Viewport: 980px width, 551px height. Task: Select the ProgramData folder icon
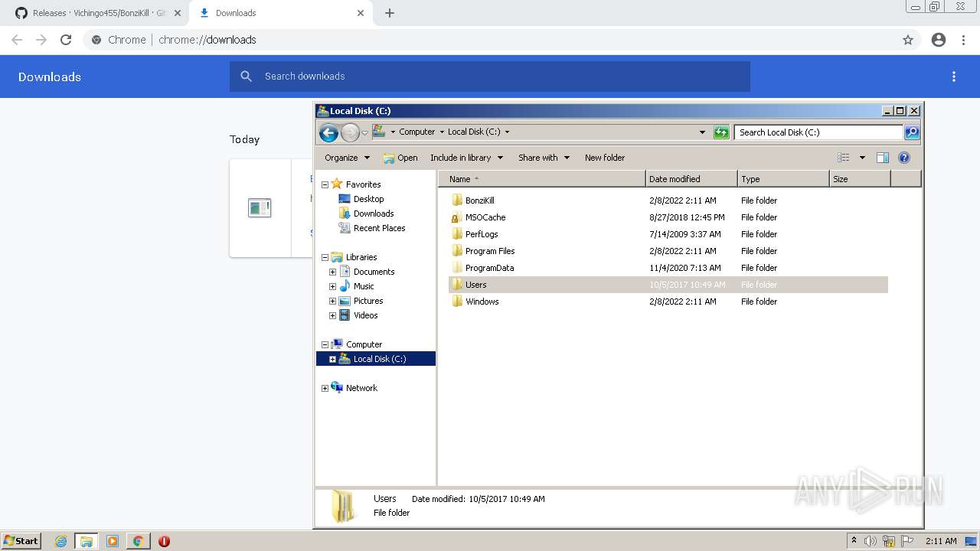point(457,268)
